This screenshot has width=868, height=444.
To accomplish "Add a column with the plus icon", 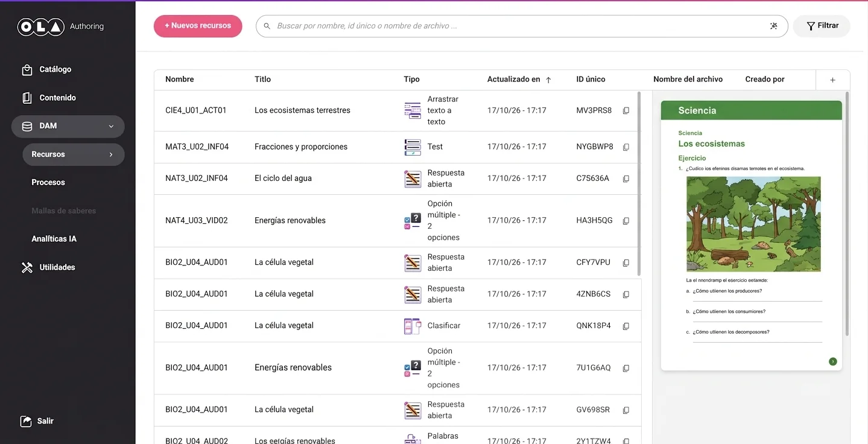I will 832,80.
